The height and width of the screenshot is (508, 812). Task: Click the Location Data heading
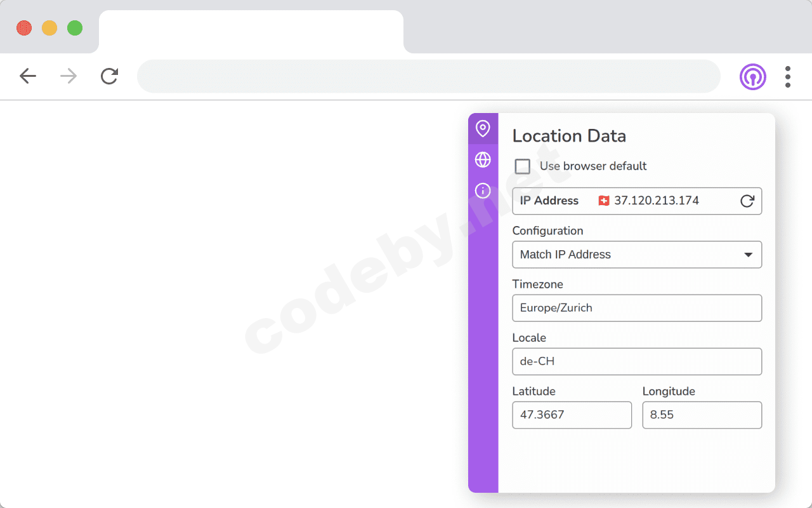569,136
